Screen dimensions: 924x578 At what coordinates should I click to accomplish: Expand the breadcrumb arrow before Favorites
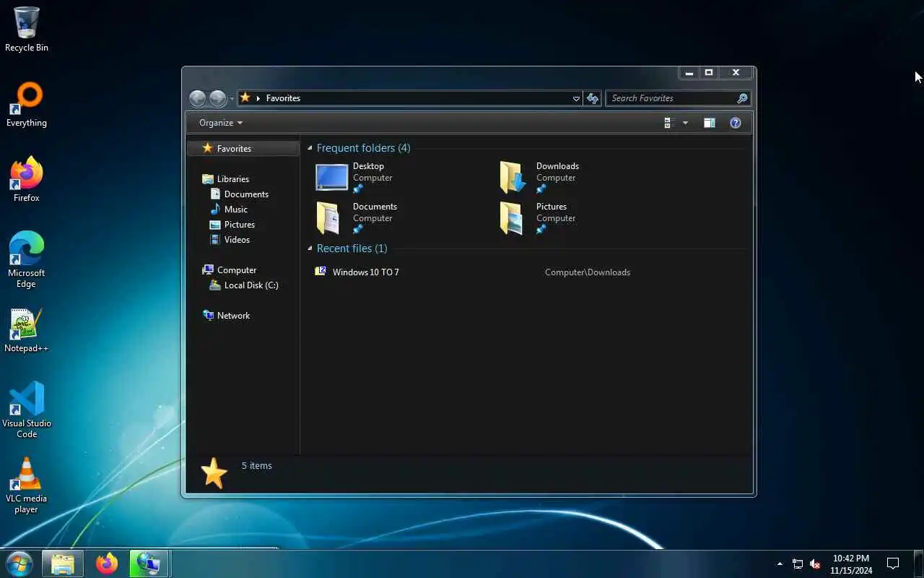(x=258, y=98)
